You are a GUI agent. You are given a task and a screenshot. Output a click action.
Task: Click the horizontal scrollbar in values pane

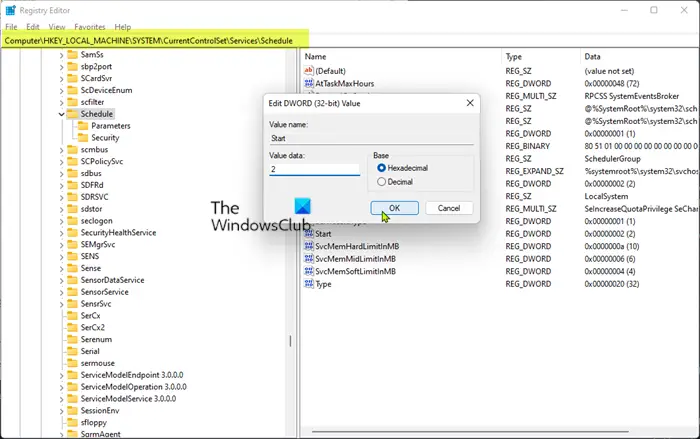[x=470, y=431]
